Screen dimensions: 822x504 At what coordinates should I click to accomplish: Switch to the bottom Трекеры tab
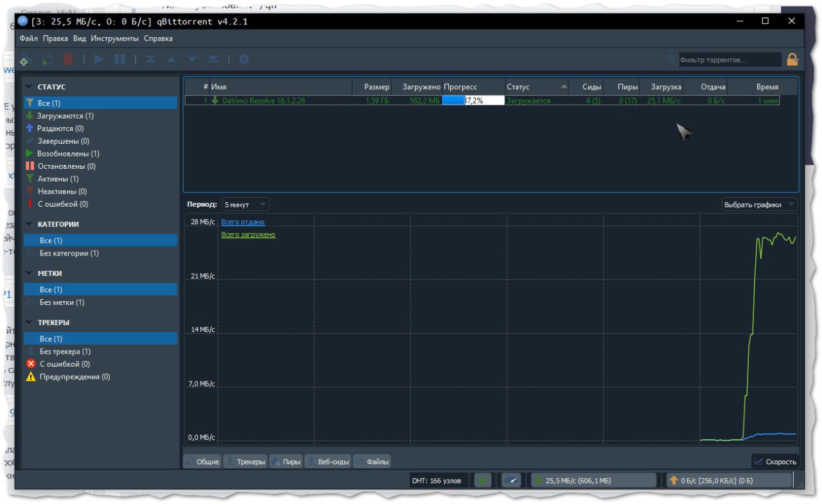coord(245,462)
